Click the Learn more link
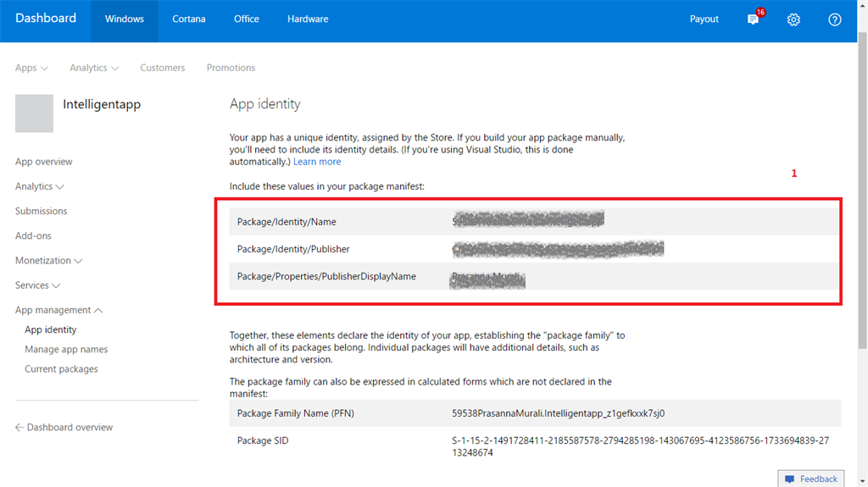 [x=317, y=162]
